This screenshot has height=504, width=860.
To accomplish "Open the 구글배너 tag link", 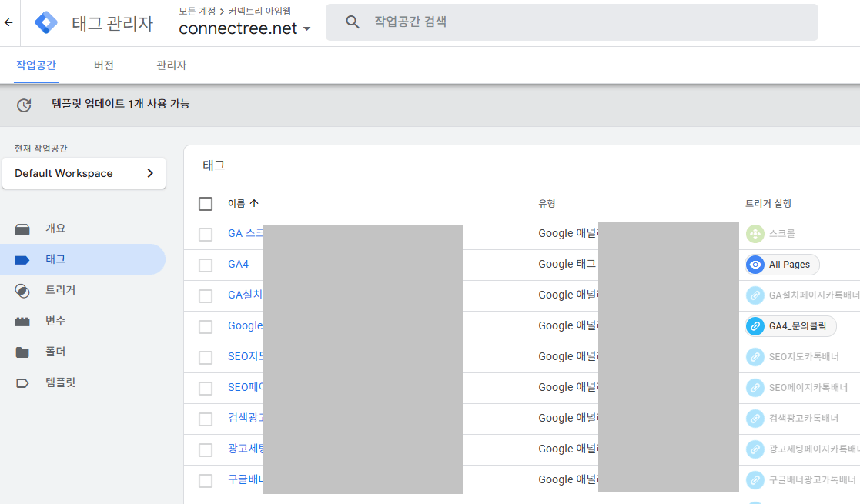I will coord(245,479).
